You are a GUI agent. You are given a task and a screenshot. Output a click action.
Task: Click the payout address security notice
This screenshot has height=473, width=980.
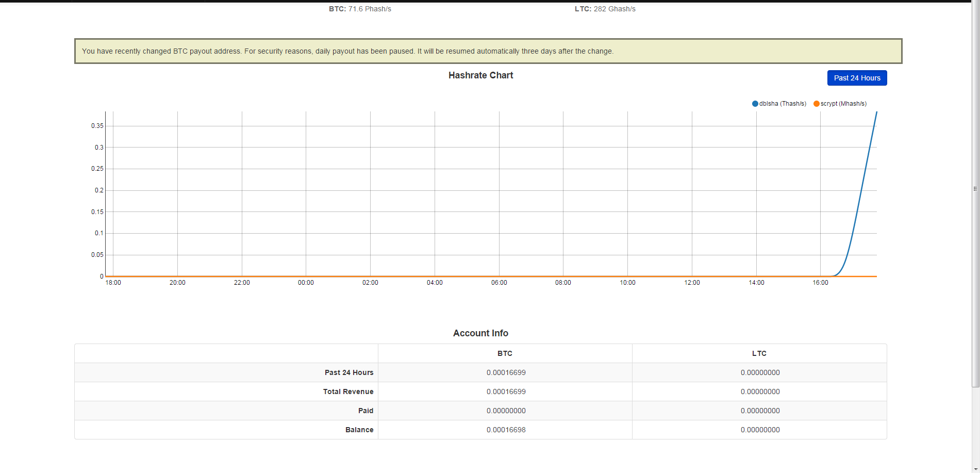[x=347, y=51]
